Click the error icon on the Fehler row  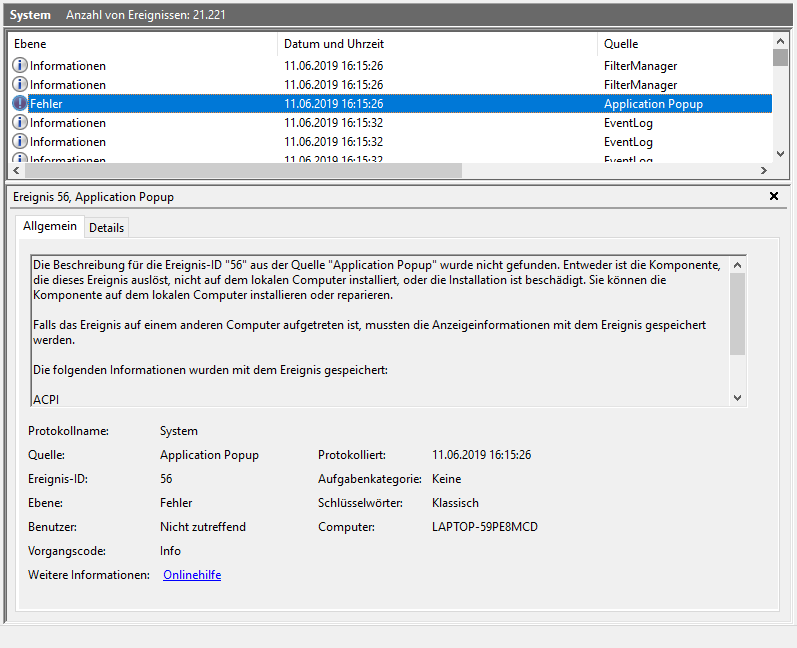click(x=19, y=104)
